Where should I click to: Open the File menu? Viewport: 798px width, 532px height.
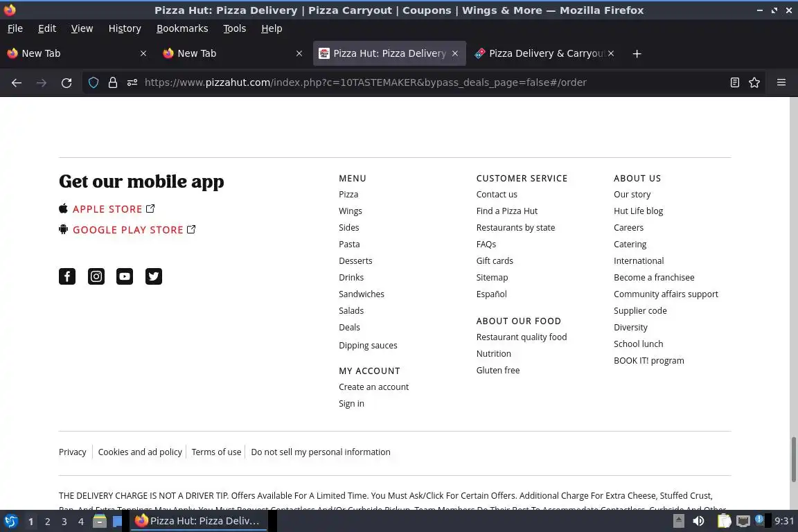click(15, 28)
